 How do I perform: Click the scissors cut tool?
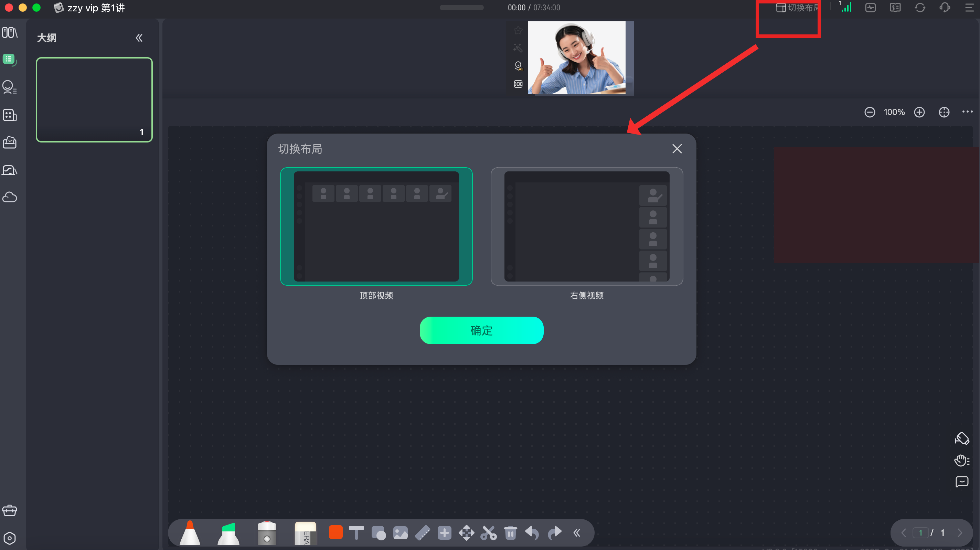(489, 533)
